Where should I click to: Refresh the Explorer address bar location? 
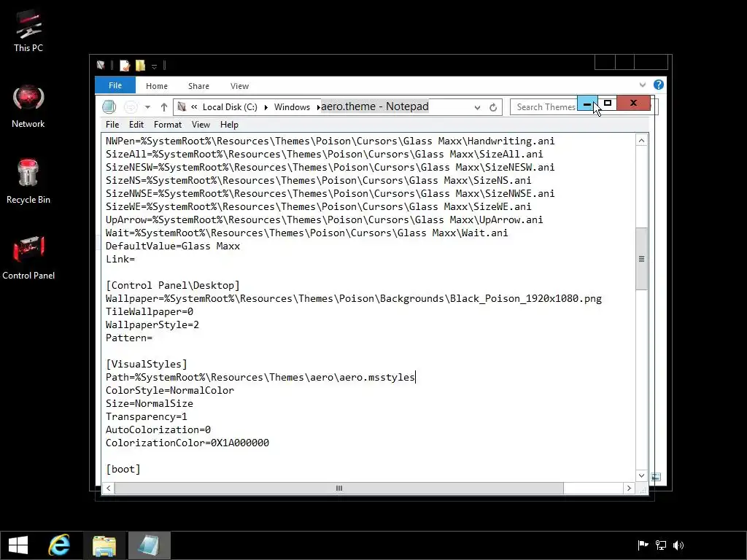click(493, 107)
